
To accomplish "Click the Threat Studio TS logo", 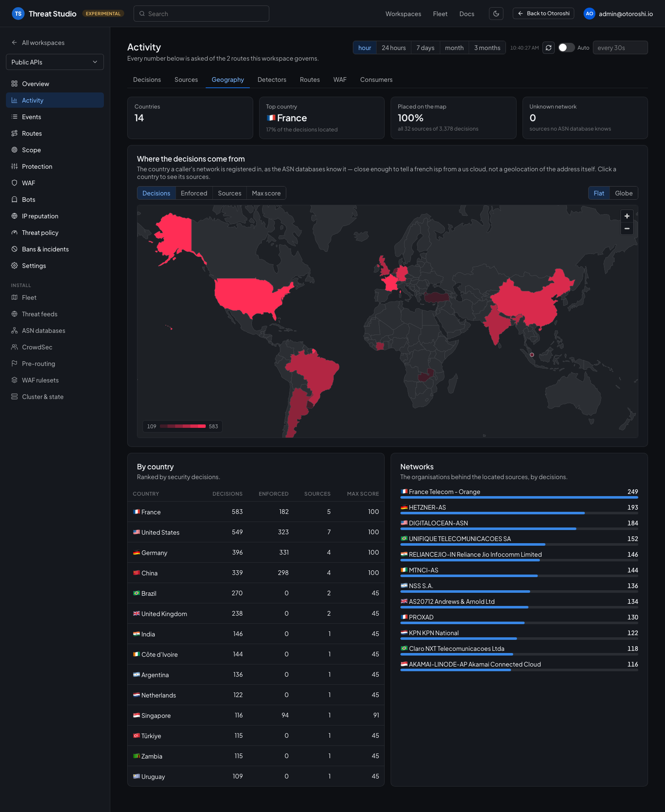I will 18,14.
